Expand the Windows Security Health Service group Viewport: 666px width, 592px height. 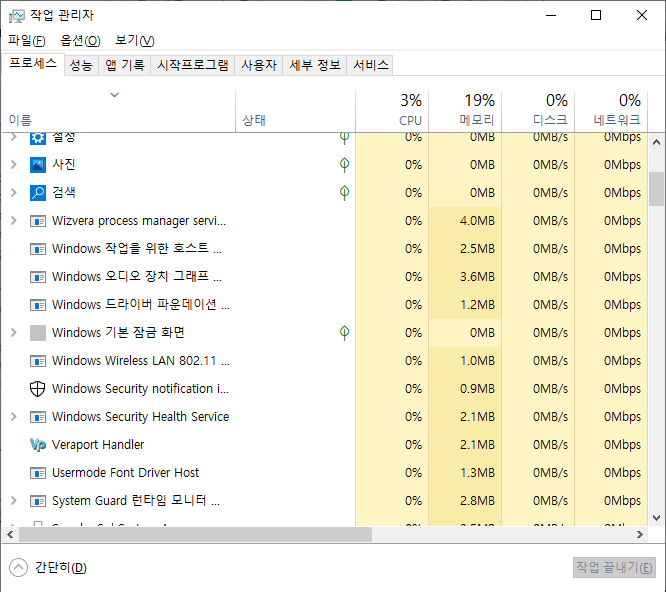[x=14, y=417]
